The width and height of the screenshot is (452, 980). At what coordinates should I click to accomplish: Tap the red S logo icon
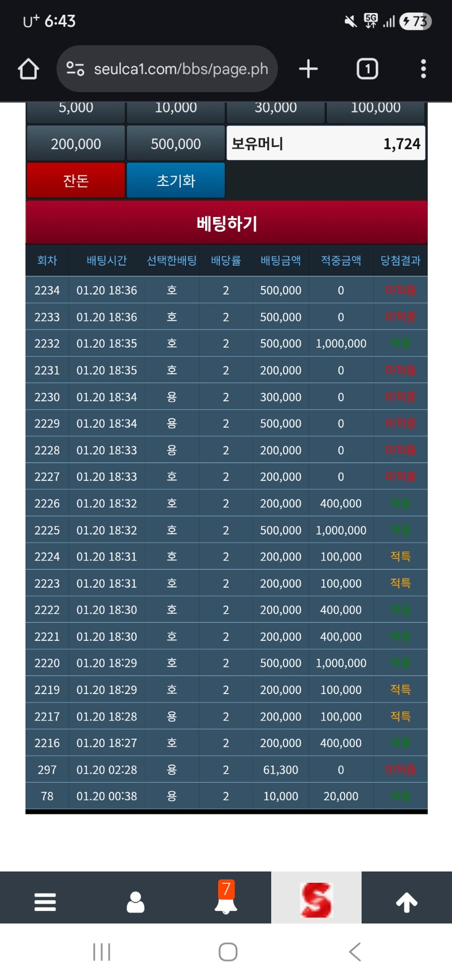[316, 900]
